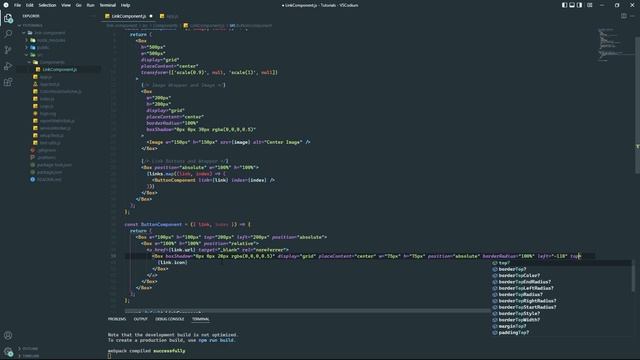This screenshot has height=360, width=640.
Task: Select 'borderTop?' autocomplete suggestion
Action: point(562,269)
